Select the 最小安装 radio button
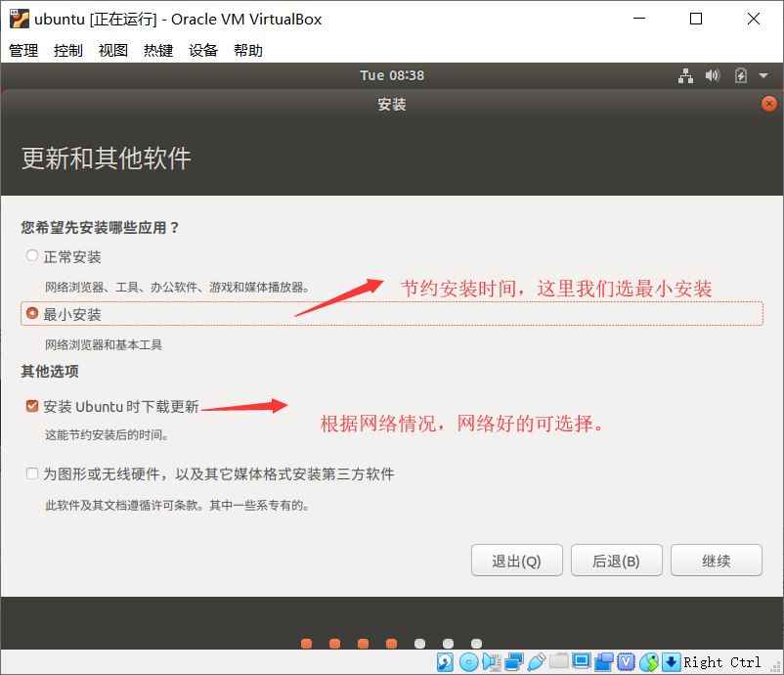784x675 pixels. pyautogui.click(x=32, y=314)
